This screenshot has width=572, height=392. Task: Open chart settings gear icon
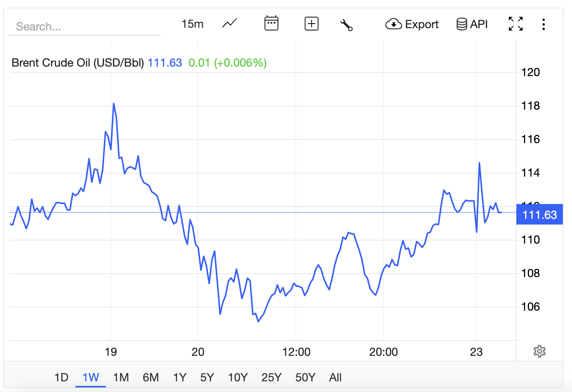(x=539, y=351)
